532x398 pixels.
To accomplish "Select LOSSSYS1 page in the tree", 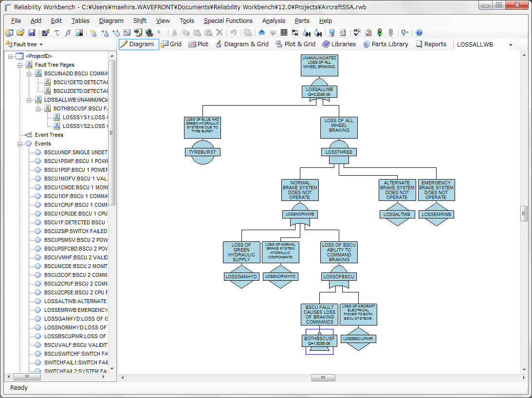I will (x=85, y=117).
